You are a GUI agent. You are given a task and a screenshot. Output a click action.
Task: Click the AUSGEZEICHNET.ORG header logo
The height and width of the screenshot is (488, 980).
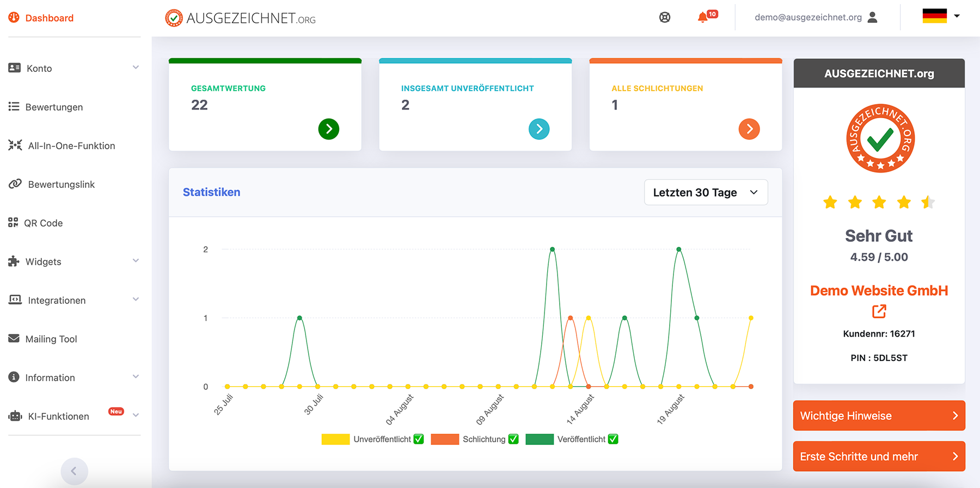[x=240, y=18]
